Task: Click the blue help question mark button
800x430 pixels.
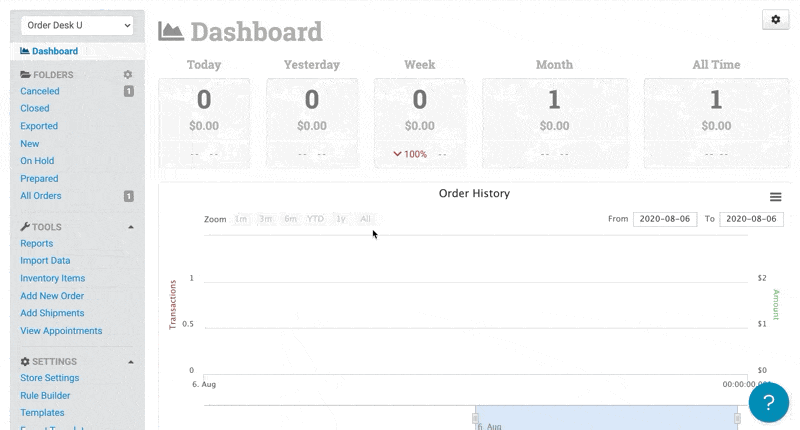Action: pos(769,403)
